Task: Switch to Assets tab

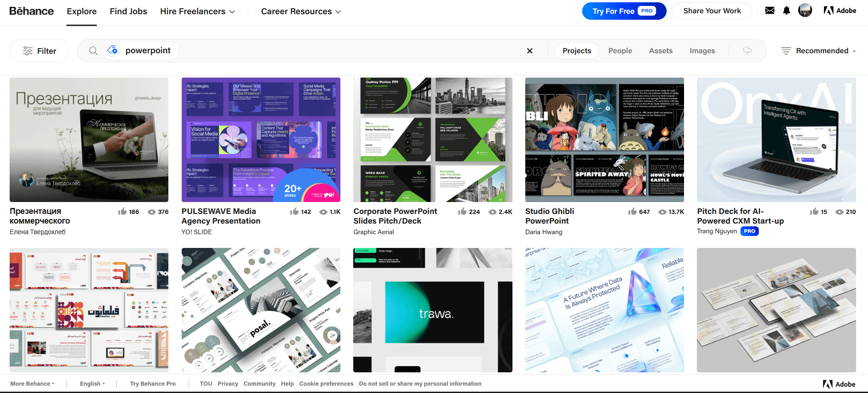Action: (661, 51)
